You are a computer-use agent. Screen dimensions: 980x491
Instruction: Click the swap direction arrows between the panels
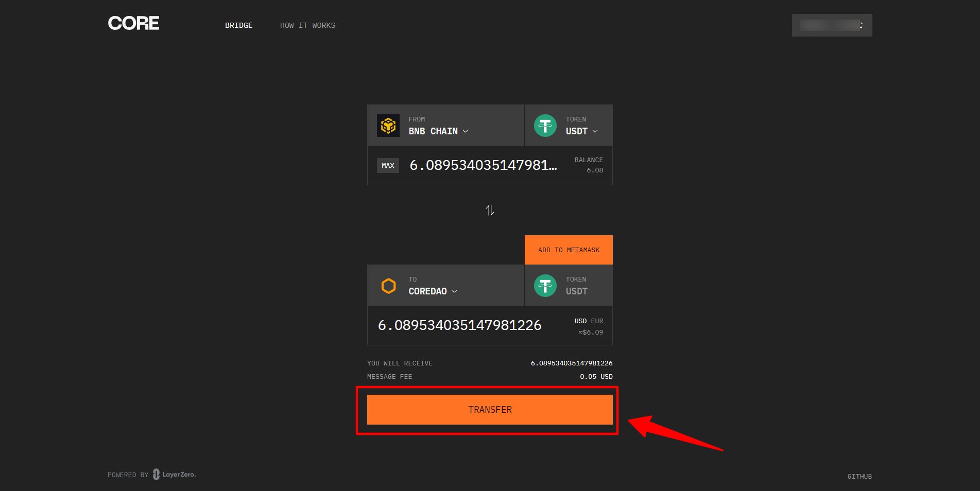(490, 209)
